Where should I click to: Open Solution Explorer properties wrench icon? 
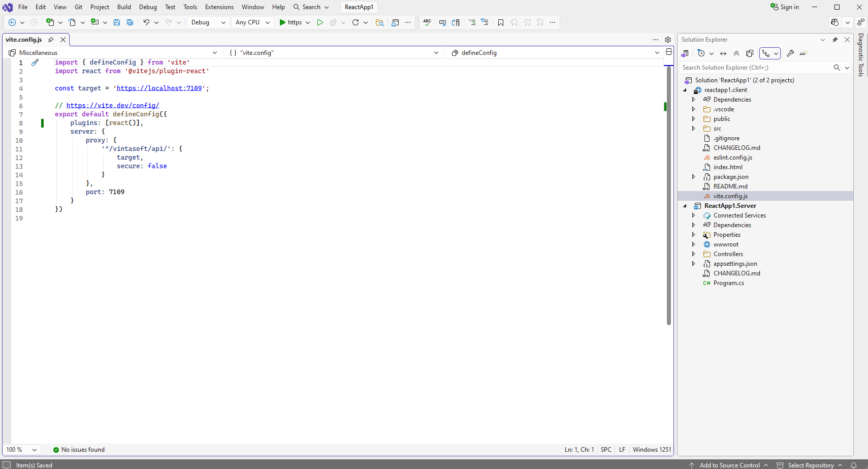pyautogui.click(x=790, y=53)
